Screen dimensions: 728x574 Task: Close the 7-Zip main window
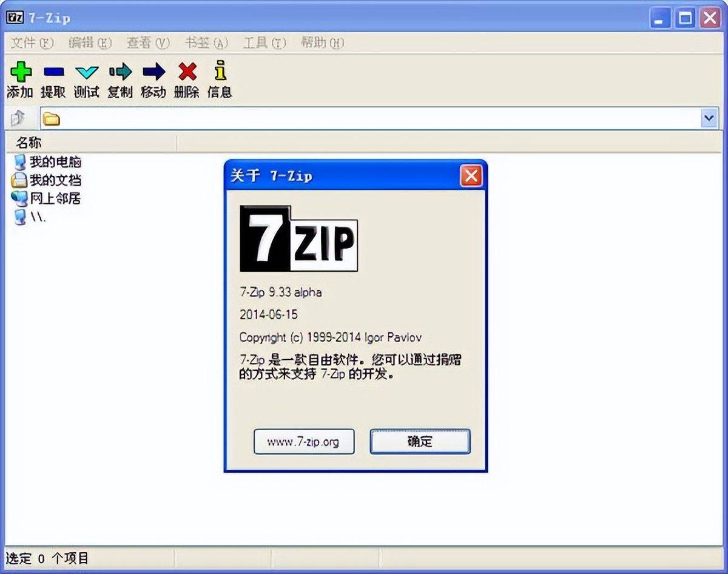[x=709, y=18]
